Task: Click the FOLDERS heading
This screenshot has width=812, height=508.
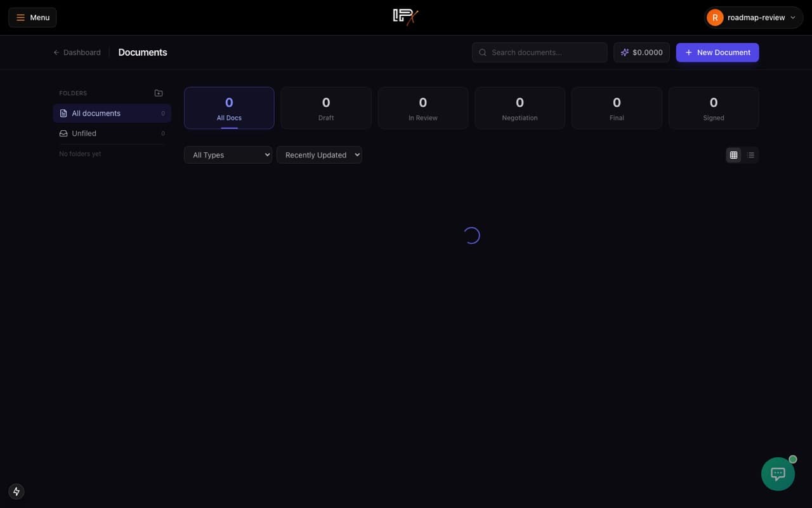Action: (x=73, y=93)
